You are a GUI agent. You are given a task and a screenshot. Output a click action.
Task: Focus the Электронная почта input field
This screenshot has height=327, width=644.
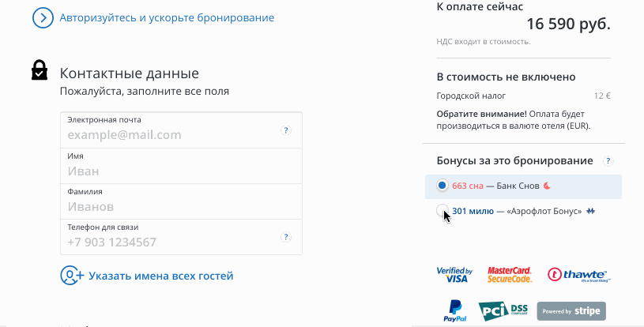pos(170,134)
